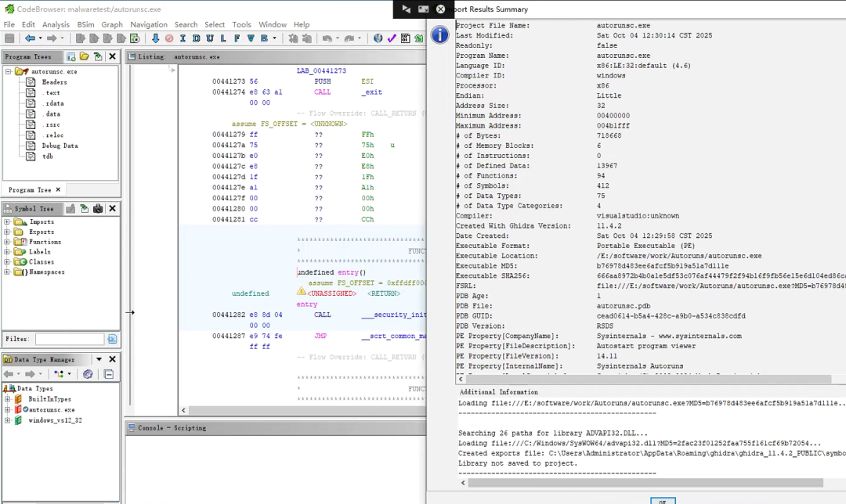The width and height of the screenshot is (846, 504).
Task: Click collapse-all icon in Data Type Manager
Action: (x=109, y=374)
